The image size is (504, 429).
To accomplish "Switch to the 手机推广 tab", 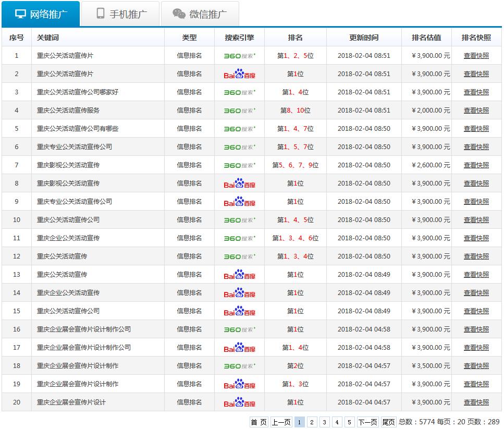I will coord(120,14).
